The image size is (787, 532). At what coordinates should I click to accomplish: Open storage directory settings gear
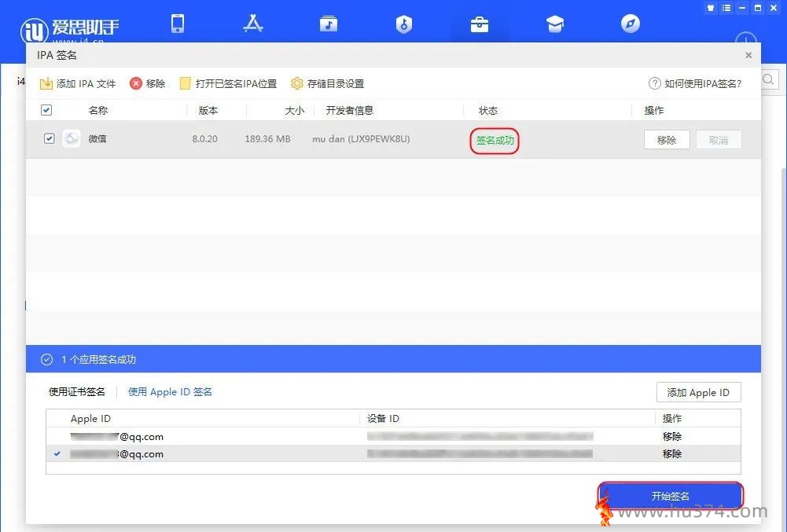pos(327,83)
